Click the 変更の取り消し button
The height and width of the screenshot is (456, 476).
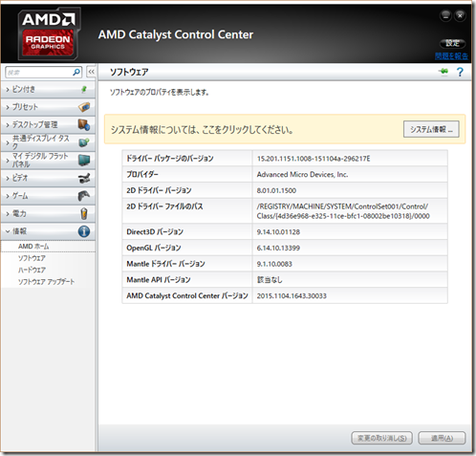[x=382, y=438]
